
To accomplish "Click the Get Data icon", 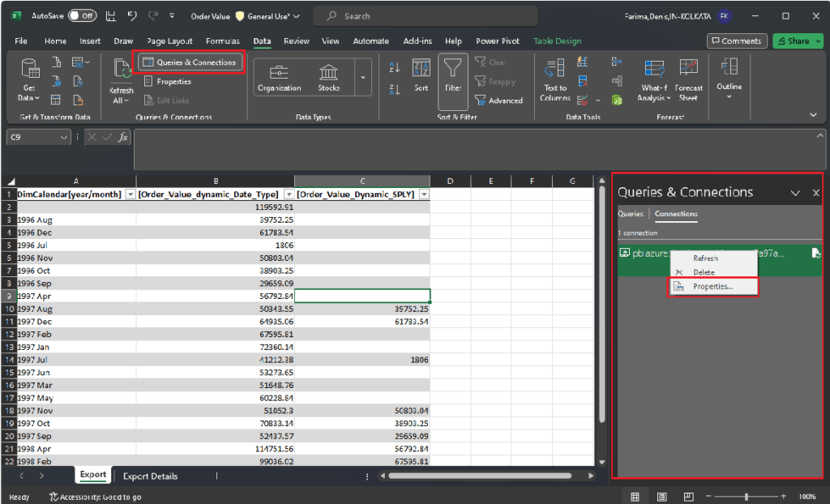I will click(x=30, y=70).
